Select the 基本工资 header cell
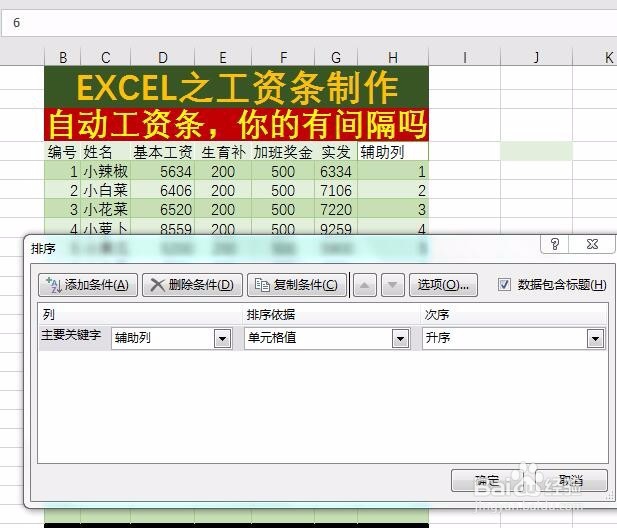The width and height of the screenshot is (617, 528). (x=163, y=151)
